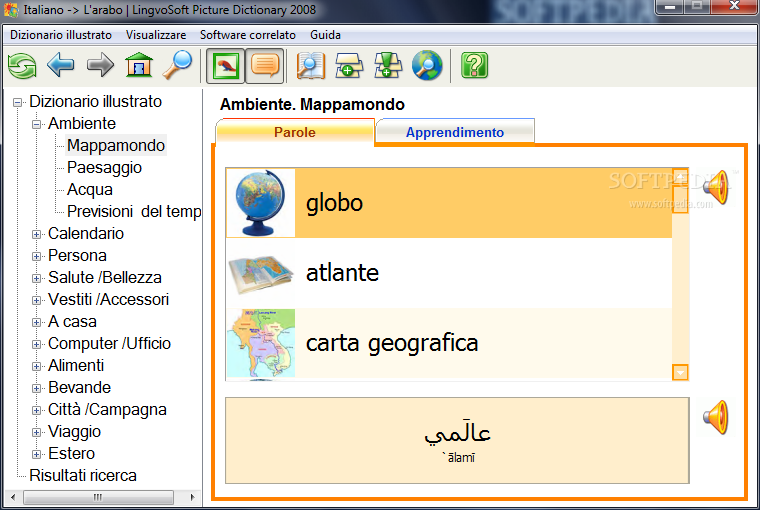The image size is (760, 510).
Task: Expand the Salute /Bellezza category
Action: pos(36,278)
